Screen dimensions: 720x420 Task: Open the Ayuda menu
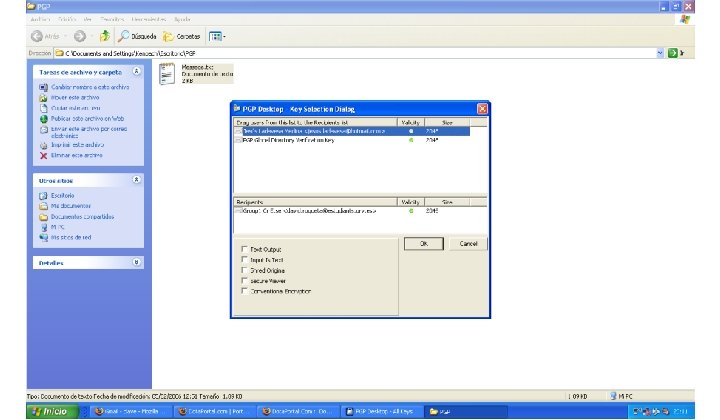click(182, 19)
